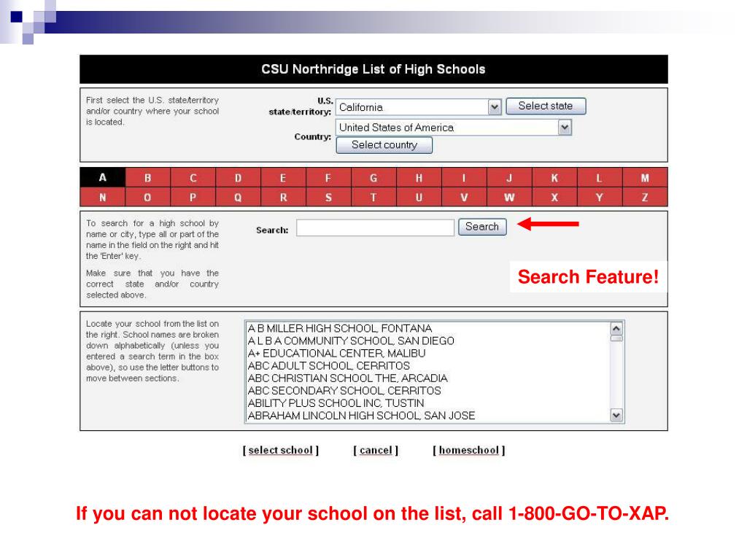
Task: Select letter G tab
Action: click(x=373, y=178)
